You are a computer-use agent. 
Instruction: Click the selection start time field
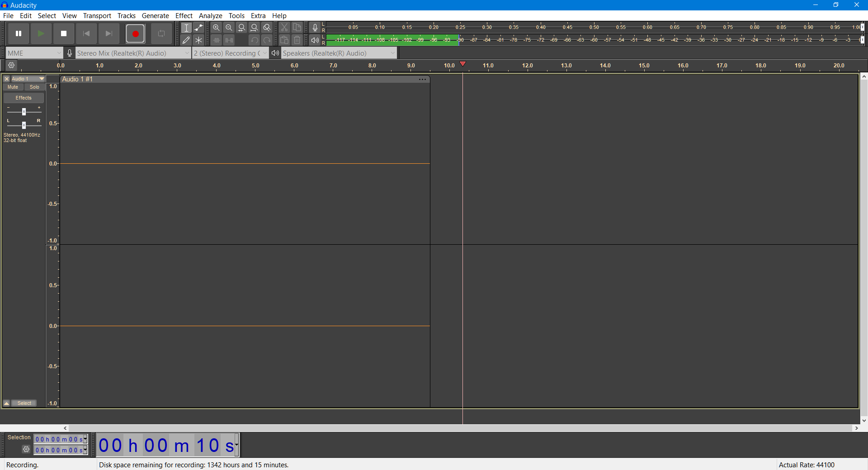tap(61, 439)
